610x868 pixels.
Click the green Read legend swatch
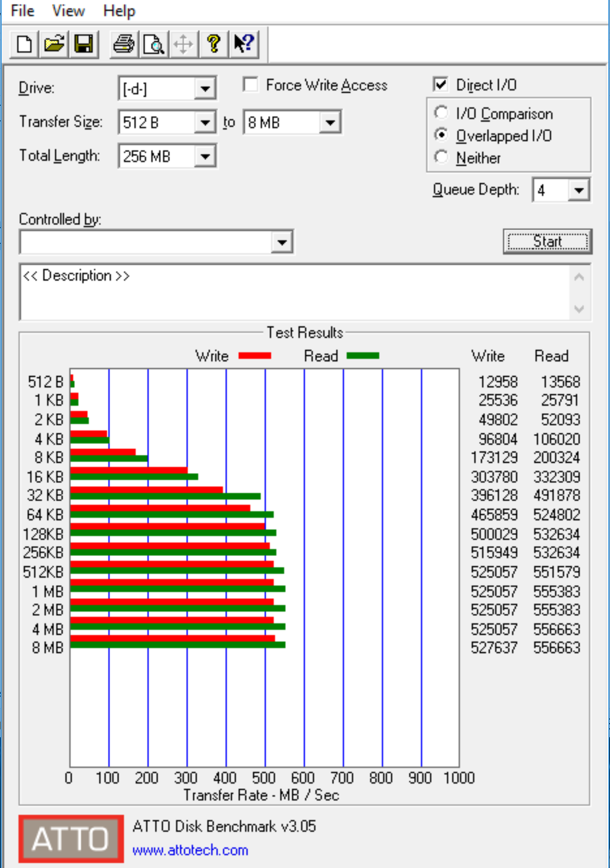(363, 356)
